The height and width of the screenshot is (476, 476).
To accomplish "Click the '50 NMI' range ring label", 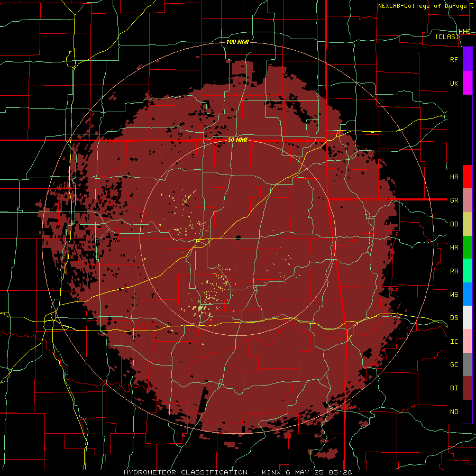I will click(237, 140).
